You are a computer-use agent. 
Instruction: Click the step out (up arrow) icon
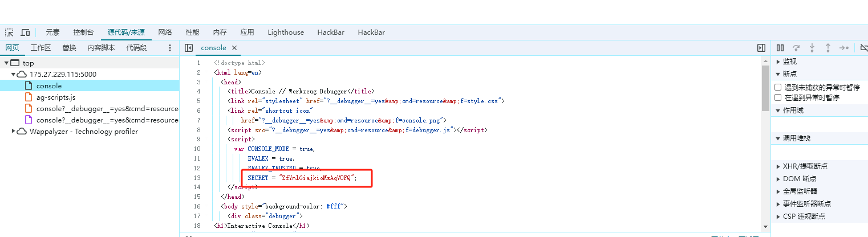click(828, 48)
